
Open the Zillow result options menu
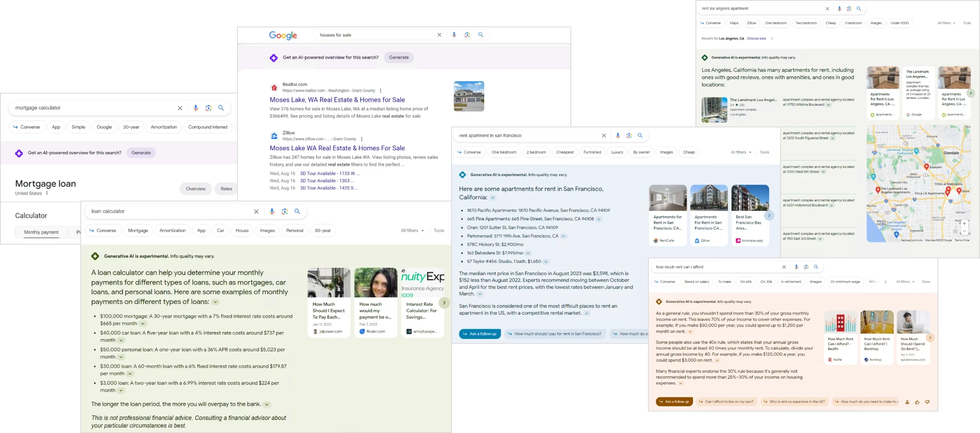pos(362,139)
